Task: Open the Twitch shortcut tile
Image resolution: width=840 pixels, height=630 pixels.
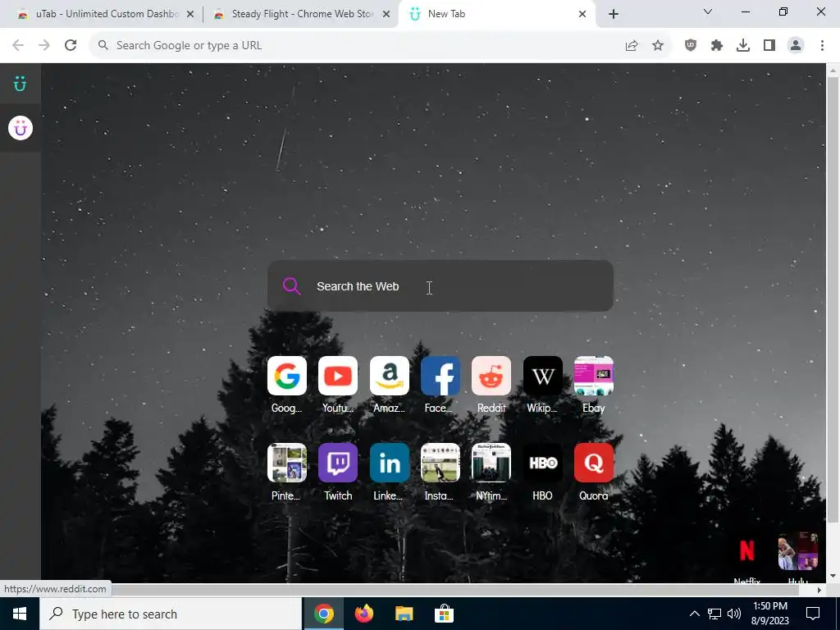Action: tap(338, 463)
